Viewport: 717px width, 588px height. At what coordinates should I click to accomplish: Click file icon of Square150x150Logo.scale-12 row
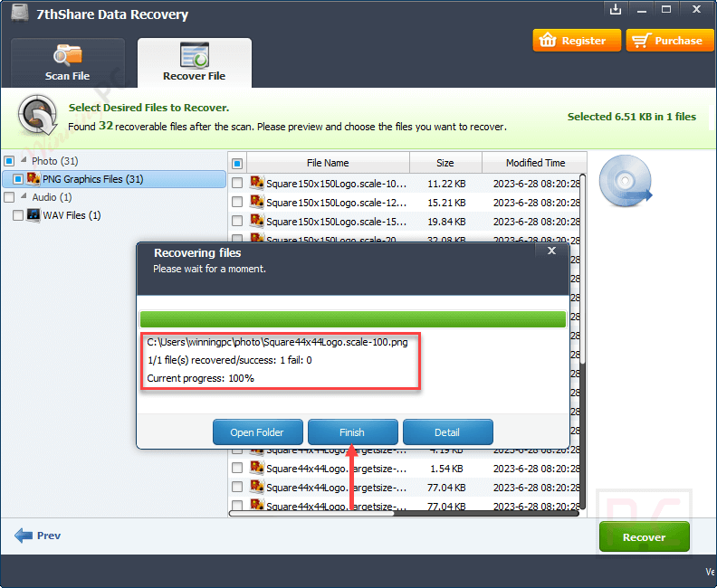tap(256, 202)
